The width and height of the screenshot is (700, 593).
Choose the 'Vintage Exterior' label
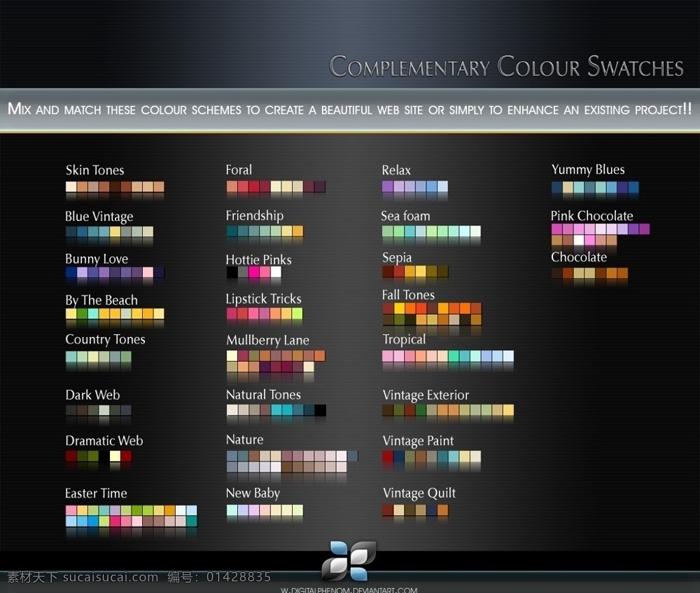426,395
